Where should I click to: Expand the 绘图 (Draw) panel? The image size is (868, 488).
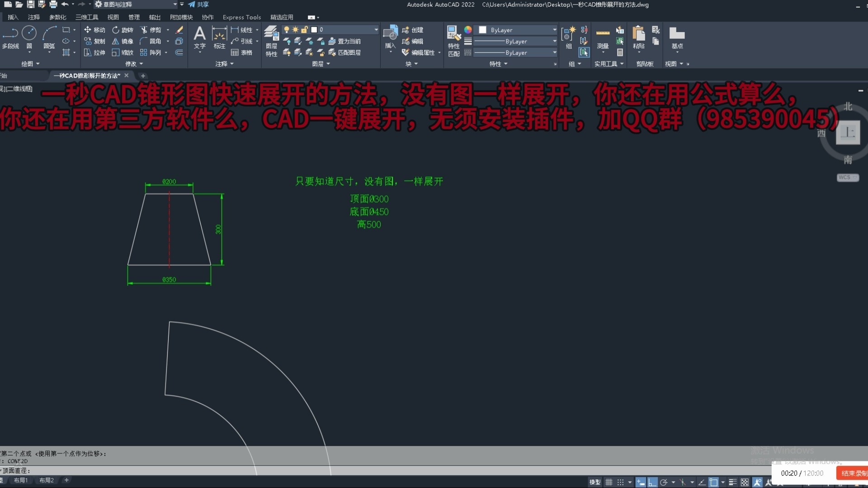pyautogui.click(x=31, y=64)
